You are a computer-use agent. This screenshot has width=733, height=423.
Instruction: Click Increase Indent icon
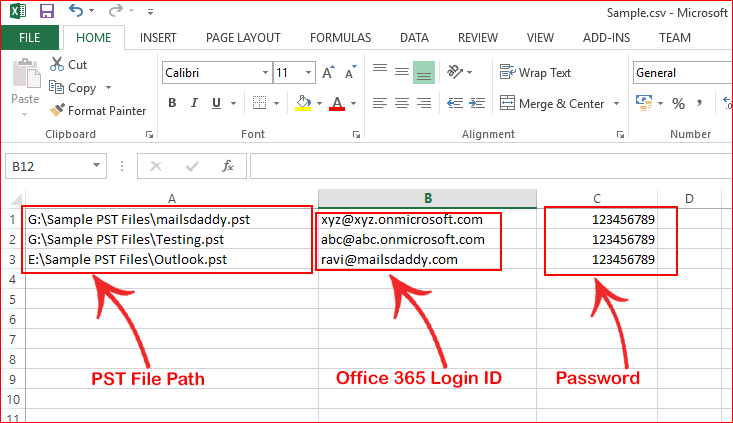point(477,103)
